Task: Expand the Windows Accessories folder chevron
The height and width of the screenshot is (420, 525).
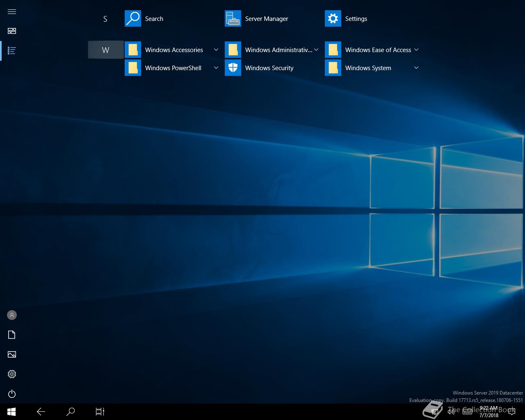Action: pos(216,50)
